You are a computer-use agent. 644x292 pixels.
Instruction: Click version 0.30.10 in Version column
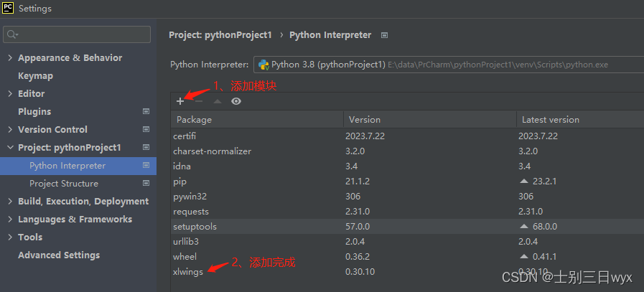coord(360,271)
